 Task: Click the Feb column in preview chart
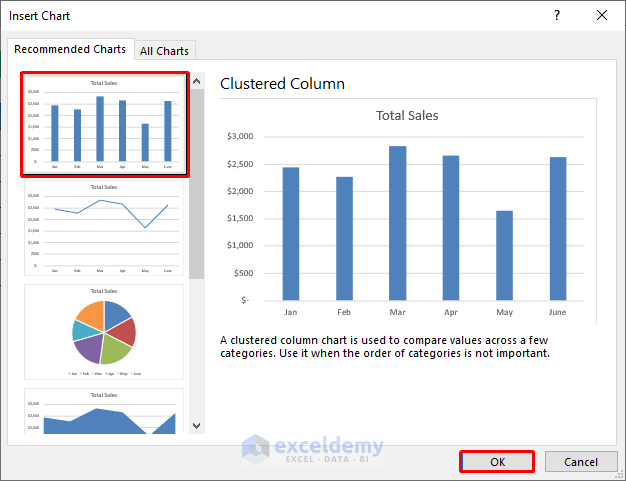[x=344, y=239]
